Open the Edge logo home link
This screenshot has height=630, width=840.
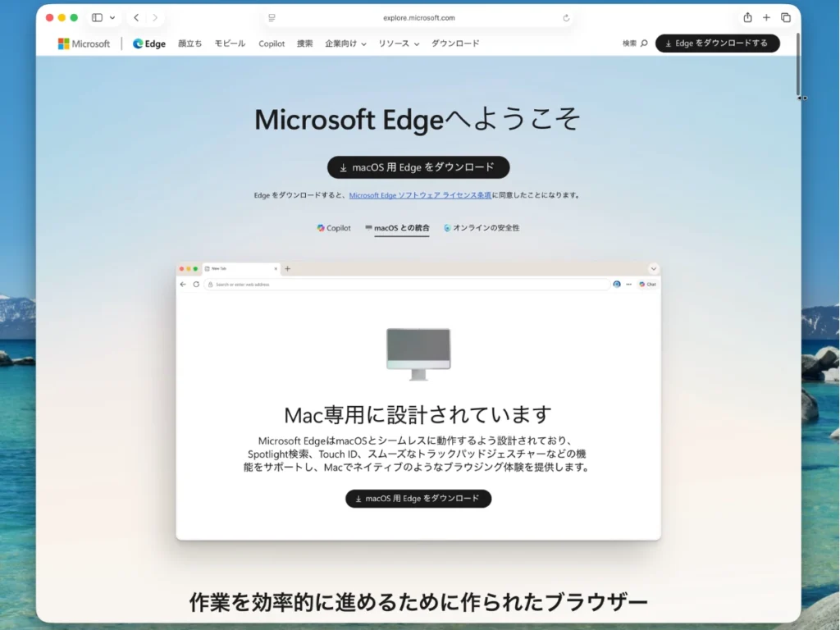click(x=149, y=43)
